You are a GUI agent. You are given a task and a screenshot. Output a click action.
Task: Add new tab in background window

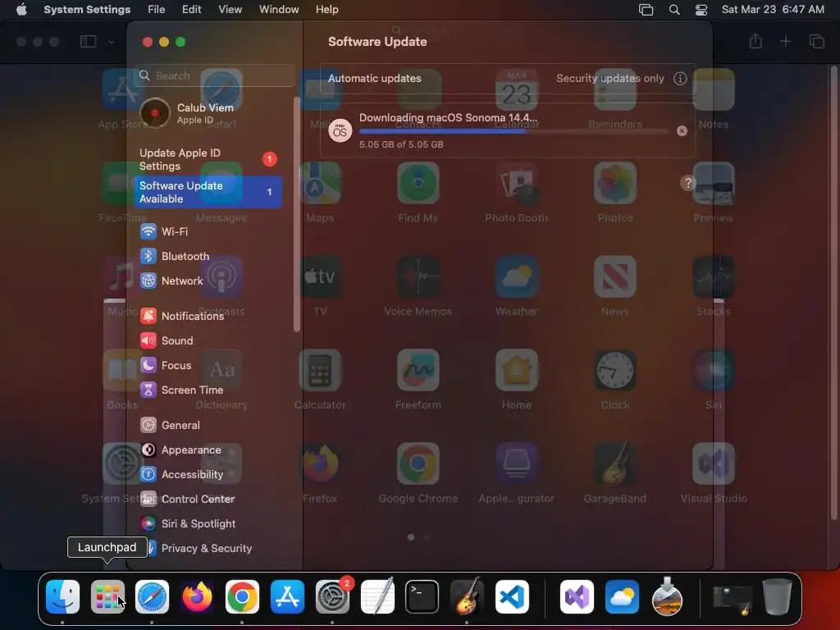785,41
